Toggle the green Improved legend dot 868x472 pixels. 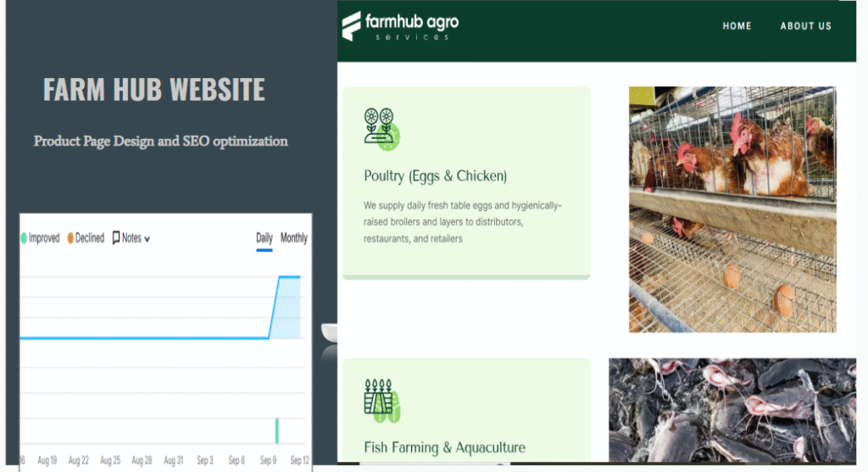click(x=24, y=238)
